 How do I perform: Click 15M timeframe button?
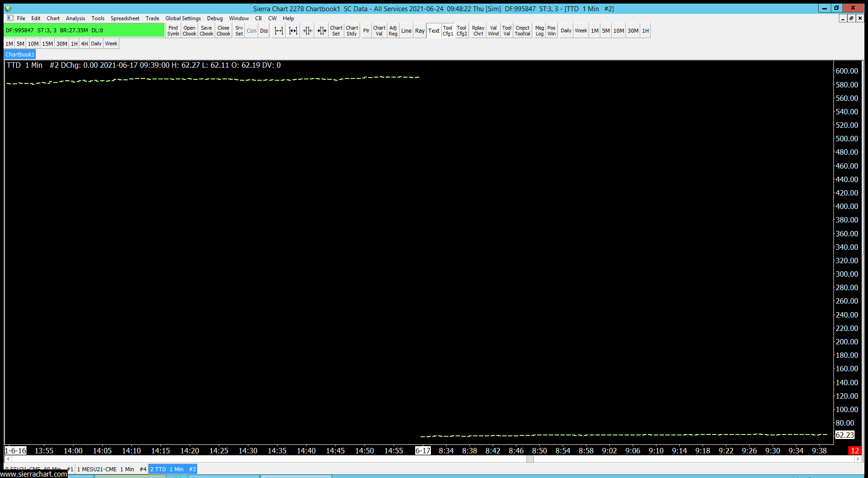click(x=48, y=43)
